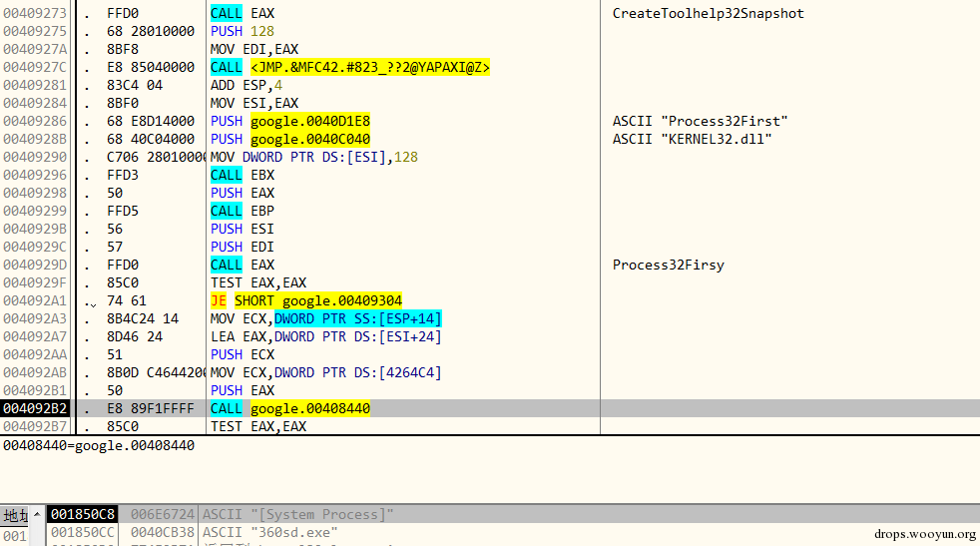Select hex bytes E8 89F1FFFF
The height and width of the screenshot is (546, 980).
[150, 409]
